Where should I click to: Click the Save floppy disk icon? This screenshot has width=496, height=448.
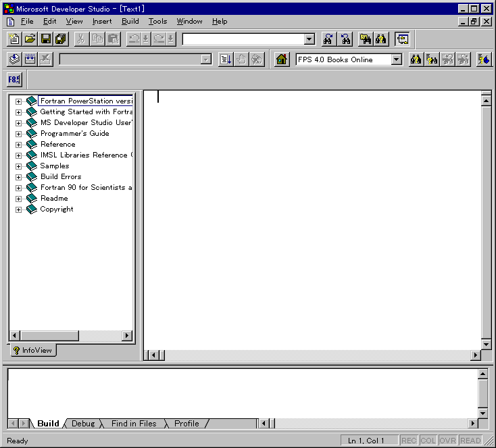46,39
